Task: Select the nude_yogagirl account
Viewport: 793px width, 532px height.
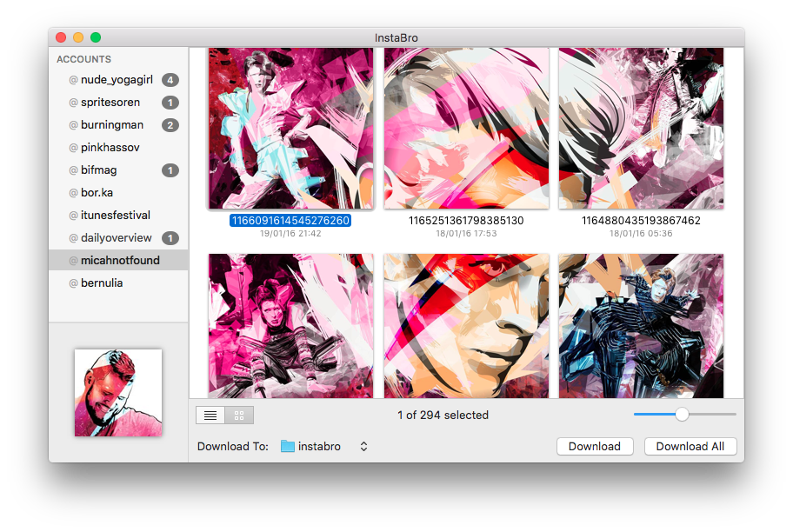Action: (118, 80)
